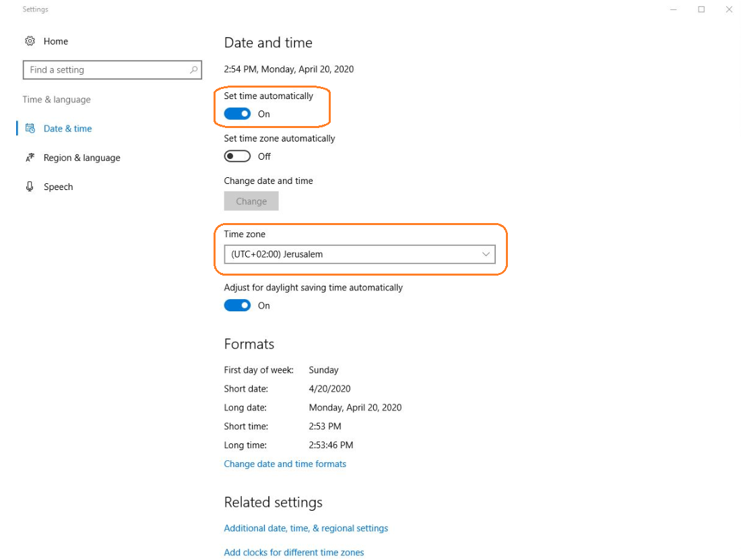The image size is (741, 560).
Task: Focus the Find a setting search box
Action: tap(112, 70)
